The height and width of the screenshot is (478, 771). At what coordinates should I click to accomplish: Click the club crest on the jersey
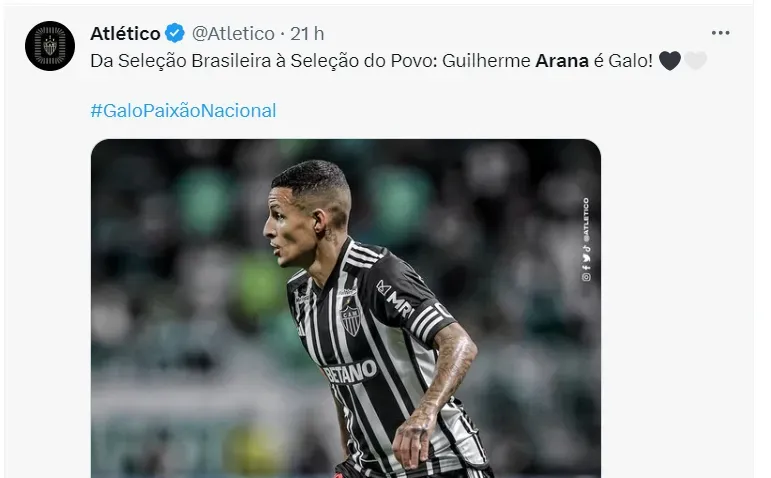click(x=352, y=319)
